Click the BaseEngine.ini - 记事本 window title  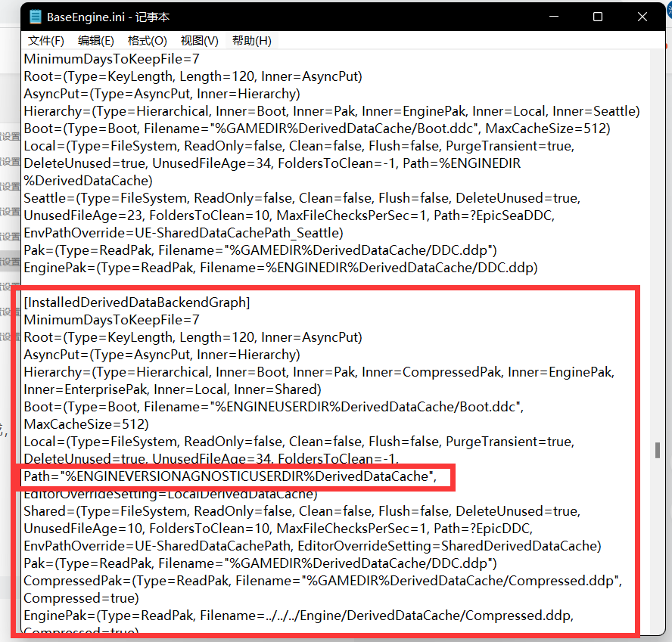click(108, 17)
